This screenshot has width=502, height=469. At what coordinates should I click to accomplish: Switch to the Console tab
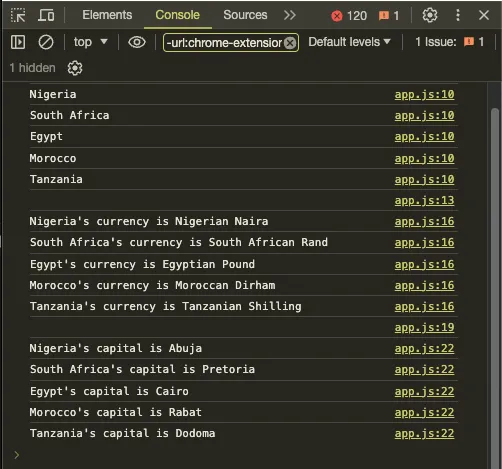(x=177, y=15)
